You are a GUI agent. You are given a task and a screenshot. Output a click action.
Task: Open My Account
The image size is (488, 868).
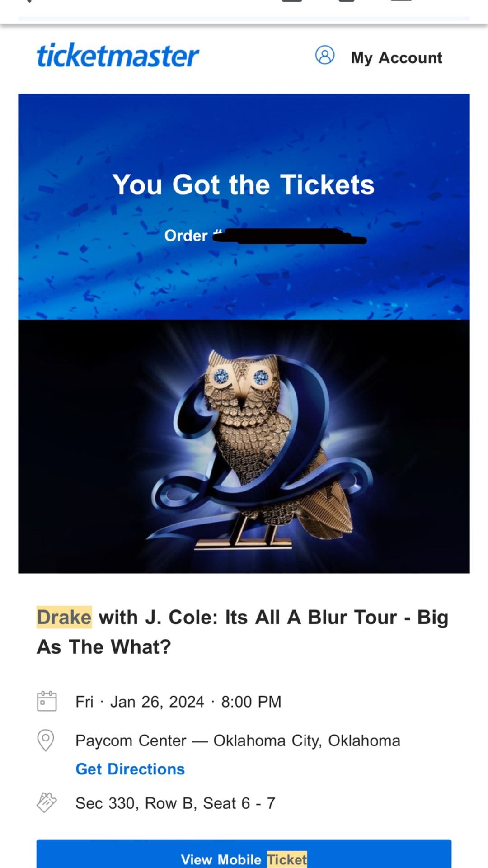(396, 58)
